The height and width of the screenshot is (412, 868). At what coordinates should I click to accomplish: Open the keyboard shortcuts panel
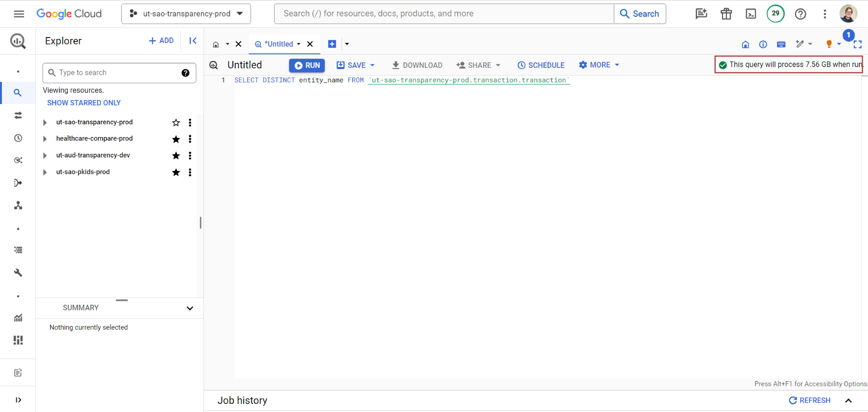[x=781, y=44]
